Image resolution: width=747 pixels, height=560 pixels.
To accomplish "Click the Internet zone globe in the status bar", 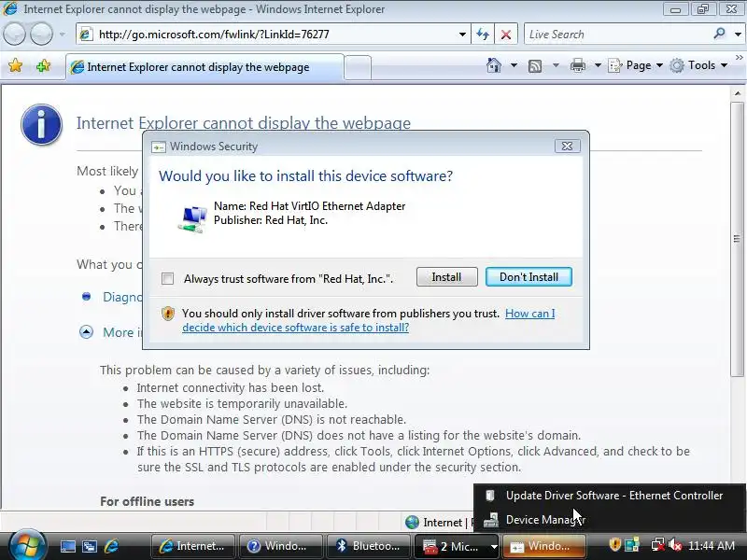I will pos(412,523).
